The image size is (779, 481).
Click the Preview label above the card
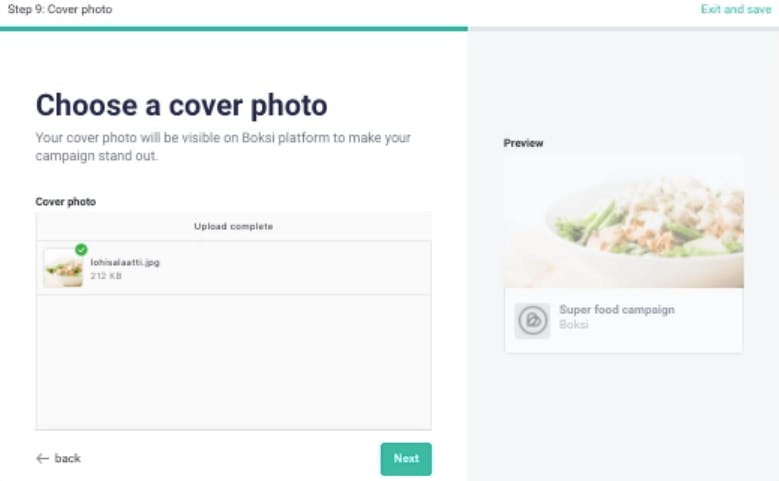coord(523,143)
